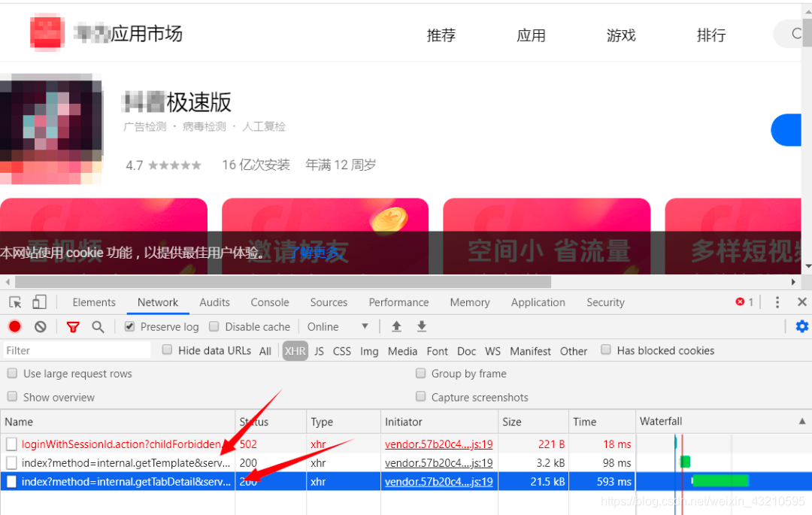This screenshot has height=515, width=812.
Task: Filter requests by CSS
Action: point(342,351)
